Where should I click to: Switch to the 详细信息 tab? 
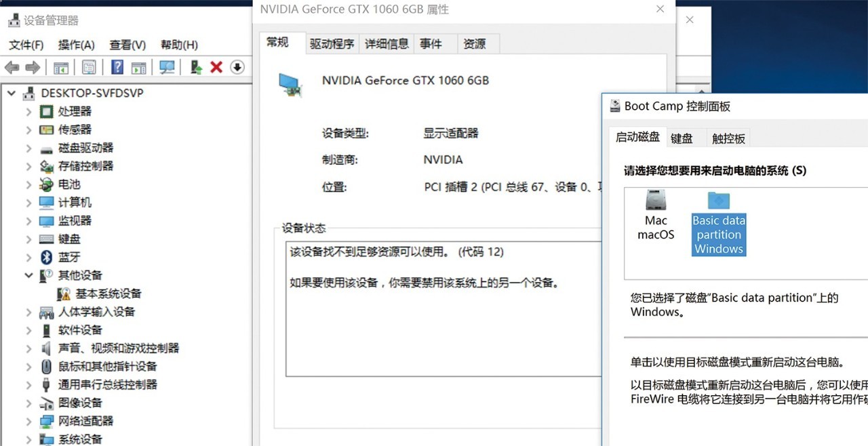click(x=387, y=44)
